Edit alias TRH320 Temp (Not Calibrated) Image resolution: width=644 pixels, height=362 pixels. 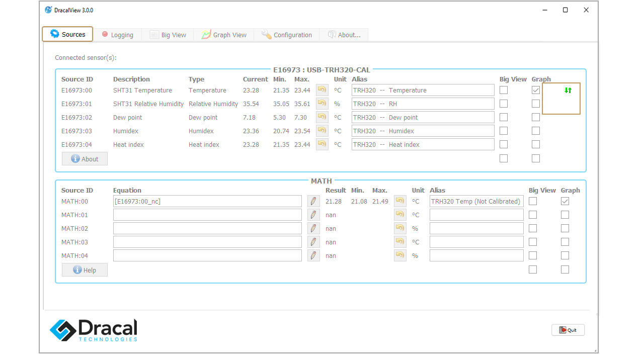tap(476, 201)
